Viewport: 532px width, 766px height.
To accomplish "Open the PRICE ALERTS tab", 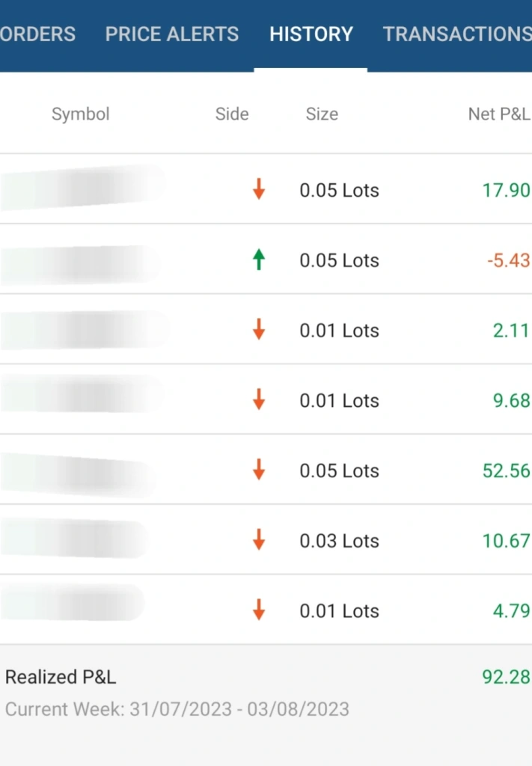I will coord(172,34).
